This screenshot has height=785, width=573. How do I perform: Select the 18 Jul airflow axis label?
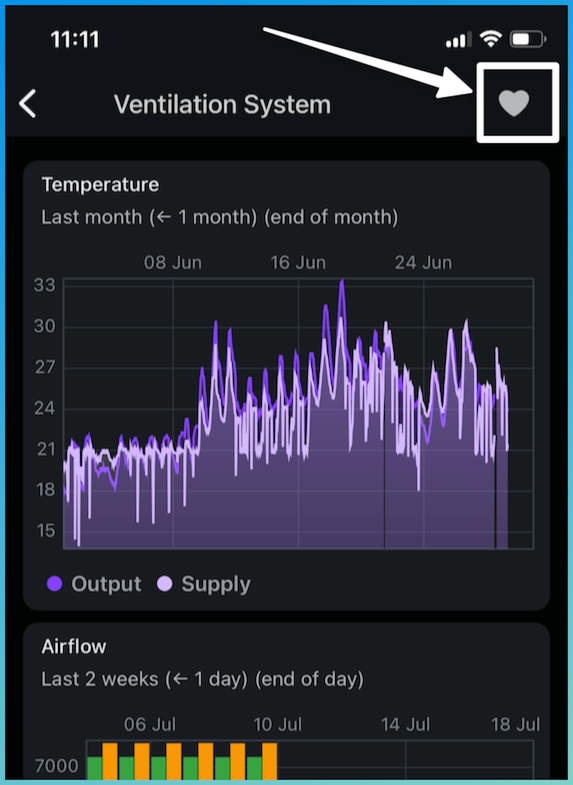pyautogui.click(x=515, y=724)
